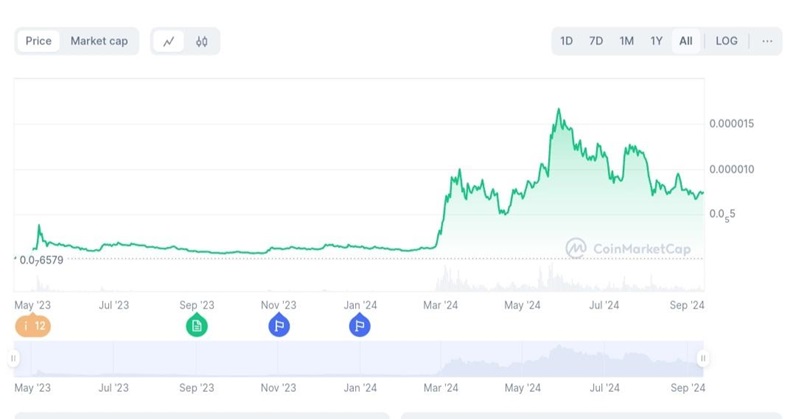Select the 1D time range

[567, 41]
